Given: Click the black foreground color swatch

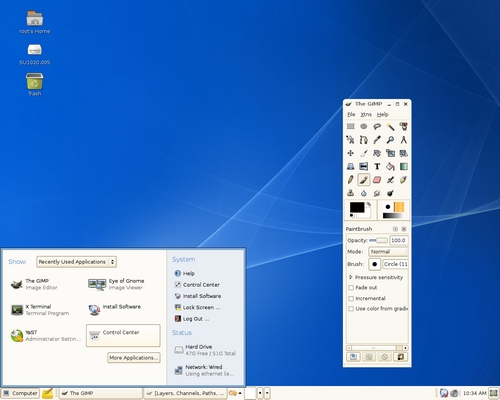Looking at the screenshot, I should pos(357,208).
